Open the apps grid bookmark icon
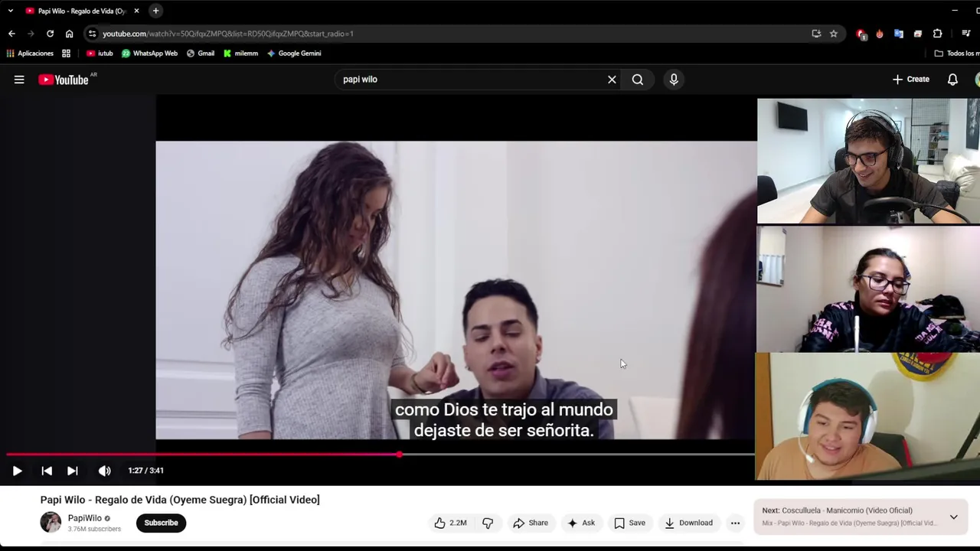Image resolution: width=980 pixels, height=551 pixels. click(x=67, y=54)
